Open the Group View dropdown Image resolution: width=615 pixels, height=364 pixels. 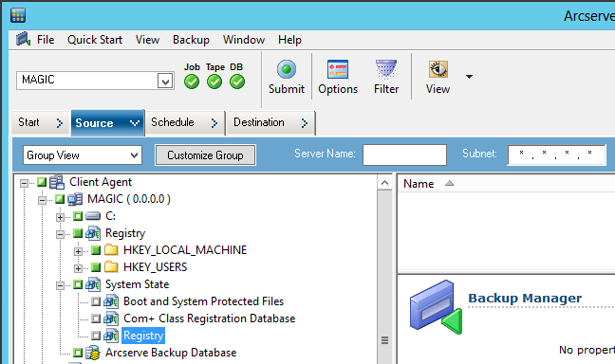[134, 155]
